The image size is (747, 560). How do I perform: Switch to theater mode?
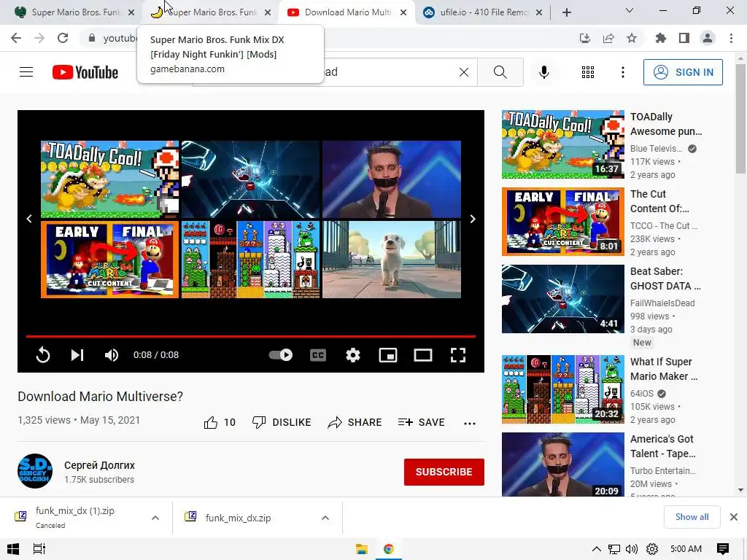[x=423, y=355]
